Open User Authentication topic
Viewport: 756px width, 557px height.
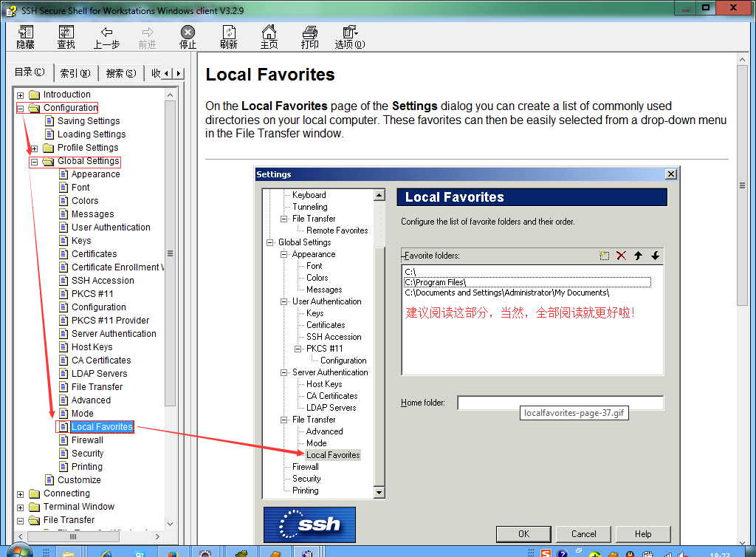point(111,227)
